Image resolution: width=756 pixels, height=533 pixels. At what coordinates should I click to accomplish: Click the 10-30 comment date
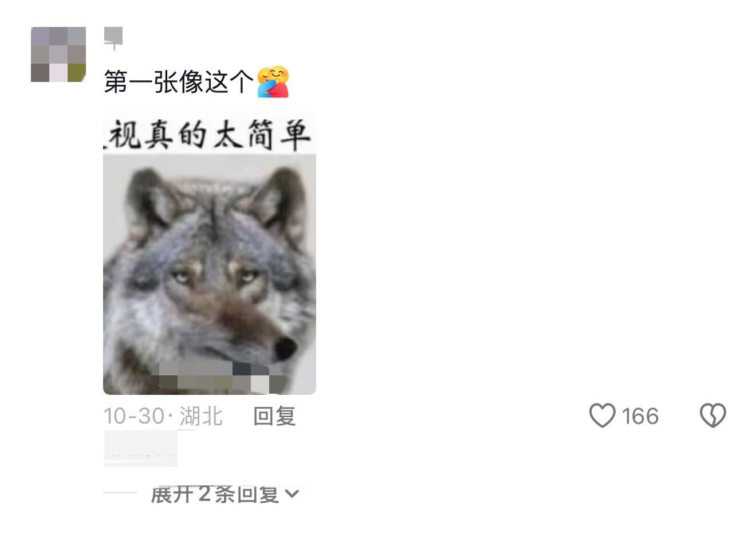pyautogui.click(x=134, y=416)
